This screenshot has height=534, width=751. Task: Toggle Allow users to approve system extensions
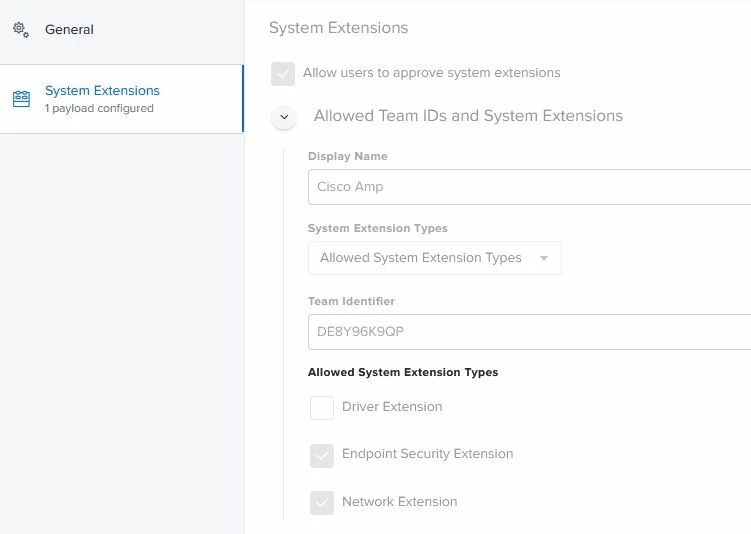pos(283,74)
